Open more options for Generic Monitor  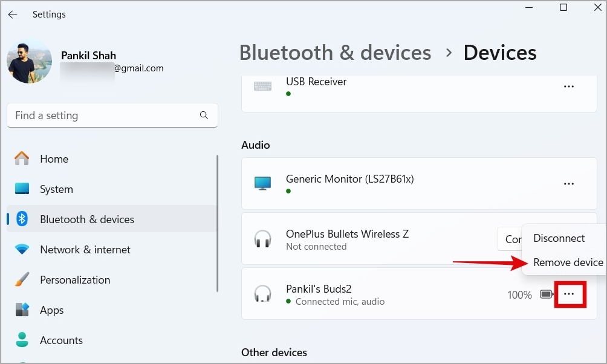click(x=568, y=184)
